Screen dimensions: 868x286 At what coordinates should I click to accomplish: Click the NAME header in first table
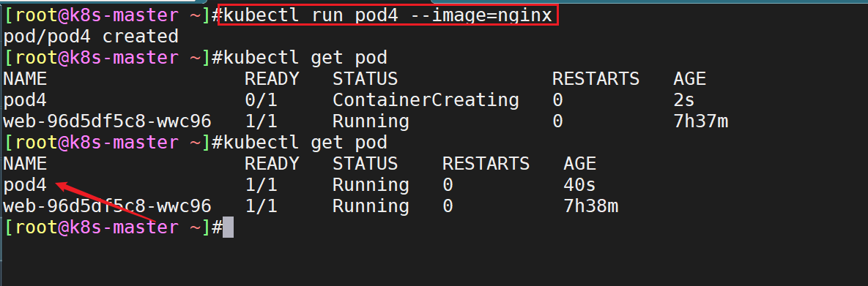[26, 79]
